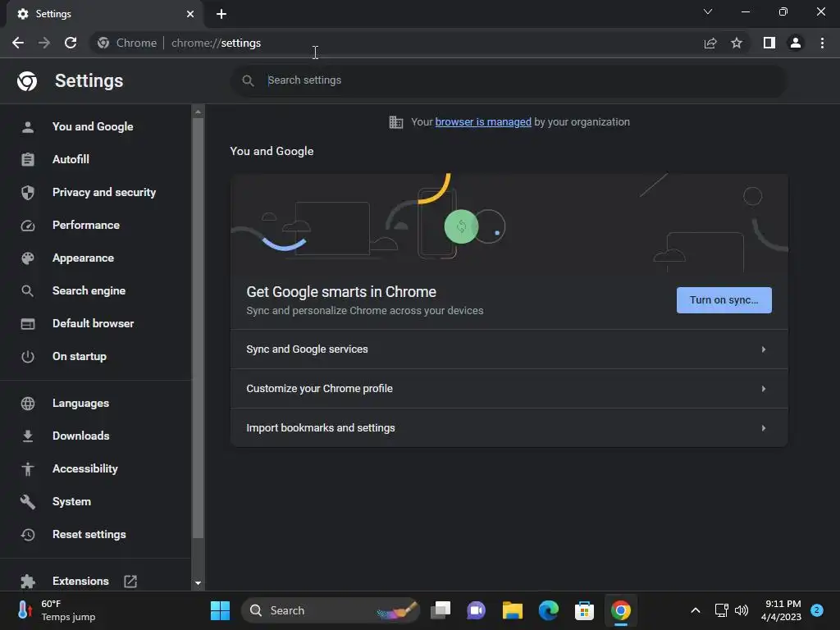Click the wrench icon for System
Image resolution: width=840 pixels, height=630 pixels.
28,502
